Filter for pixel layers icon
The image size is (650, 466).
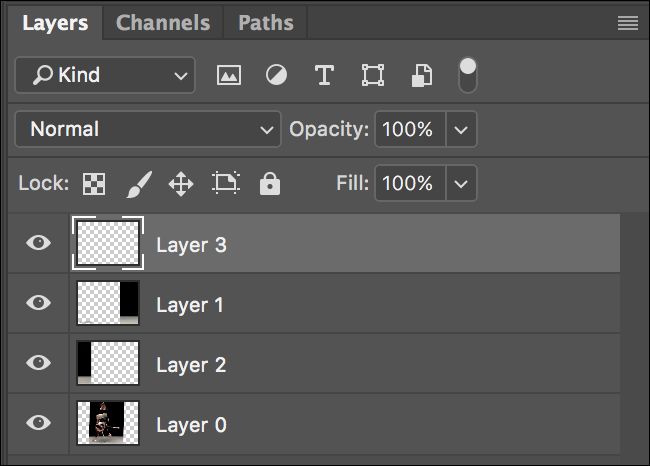point(229,75)
